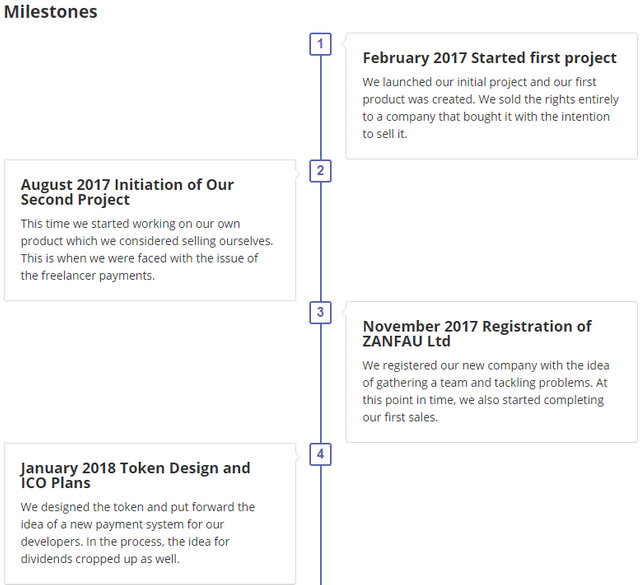The height and width of the screenshot is (585, 640).
Task: Select the August 2017 Initiation of Our Second Project title
Action: coord(127,192)
